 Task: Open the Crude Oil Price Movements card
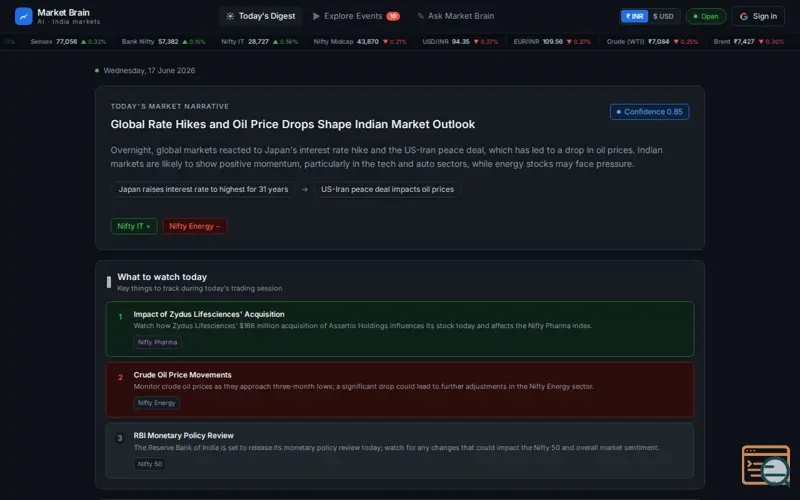pyautogui.click(x=399, y=390)
